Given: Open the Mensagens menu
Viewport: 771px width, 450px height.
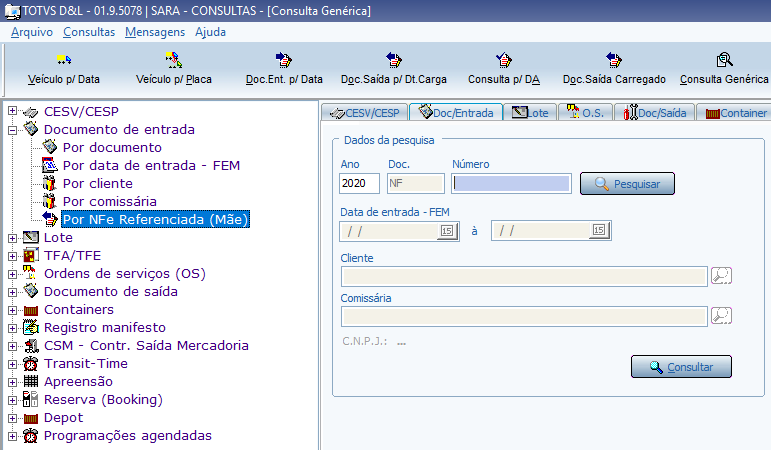Looking at the screenshot, I should click(x=155, y=32).
